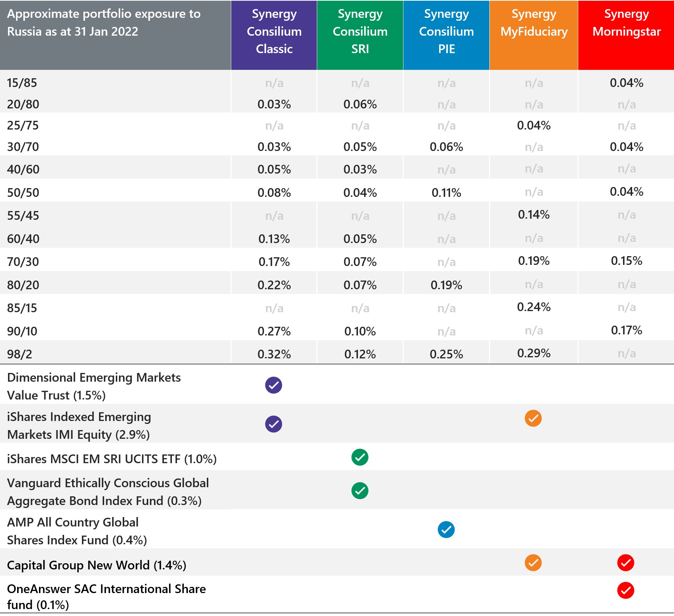Click the 80/20 row label

[23, 285]
